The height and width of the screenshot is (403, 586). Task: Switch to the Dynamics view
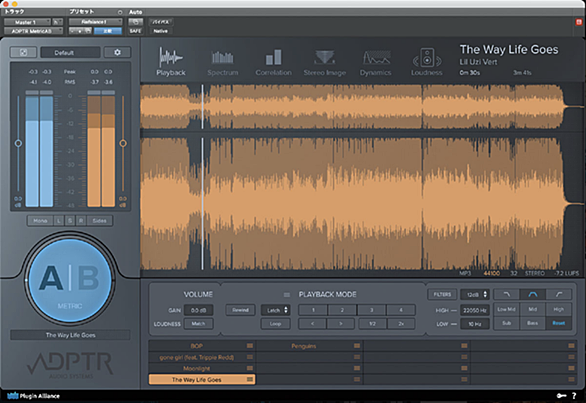point(376,63)
